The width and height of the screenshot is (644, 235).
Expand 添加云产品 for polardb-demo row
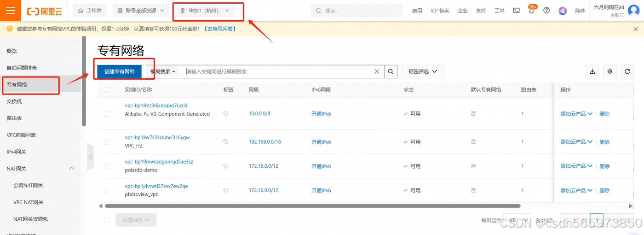pos(576,166)
